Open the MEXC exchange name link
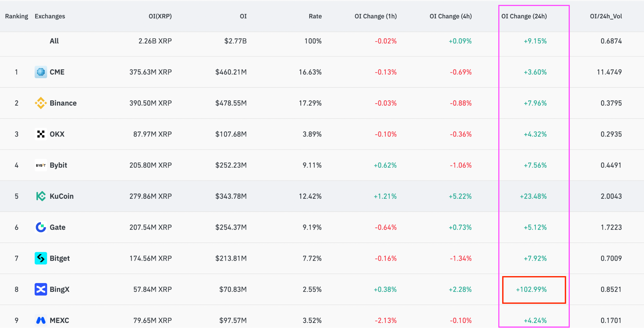Image resolution: width=644 pixels, height=328 pixels. tap(59, 320)
